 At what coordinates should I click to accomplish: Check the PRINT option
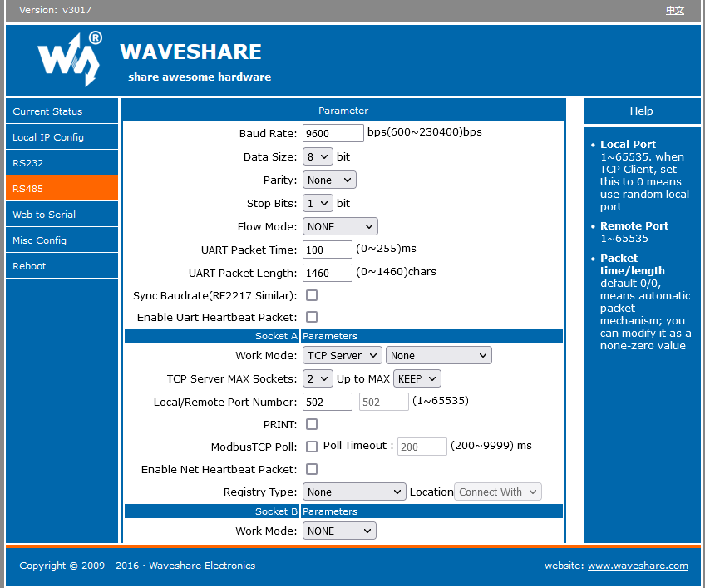coord(312,424)
